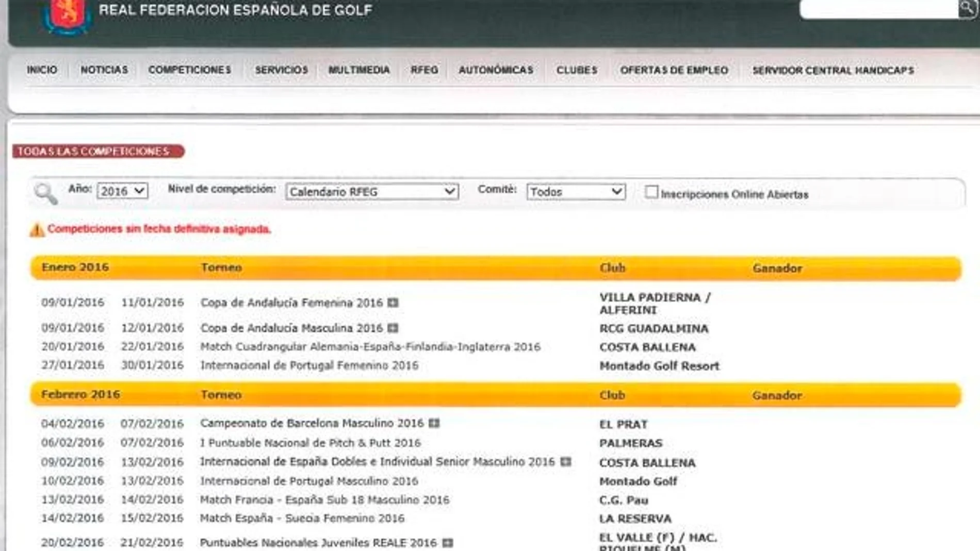Click the search magnifier icon in header
Screen dimensions: 980x551
point(967,8)
